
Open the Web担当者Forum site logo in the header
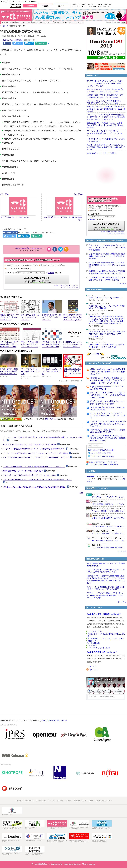coord(16,16)
